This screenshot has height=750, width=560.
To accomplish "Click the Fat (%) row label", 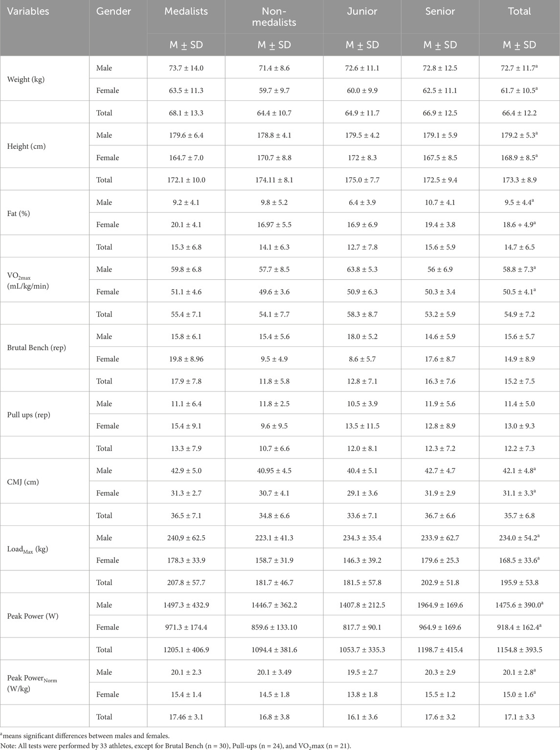I will click(19, 213).
